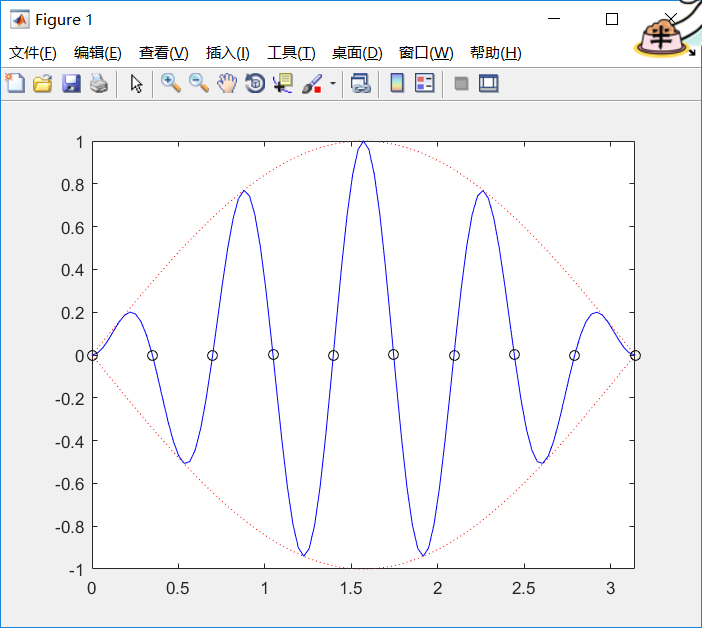
Task: Enable the Data Cursor tool
Action: 283,83
